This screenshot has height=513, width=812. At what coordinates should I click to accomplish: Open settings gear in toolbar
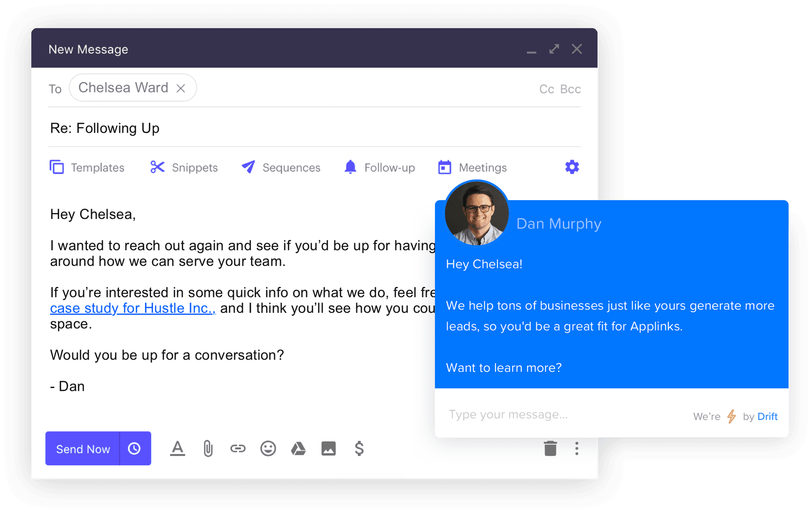tap(572, 167)
